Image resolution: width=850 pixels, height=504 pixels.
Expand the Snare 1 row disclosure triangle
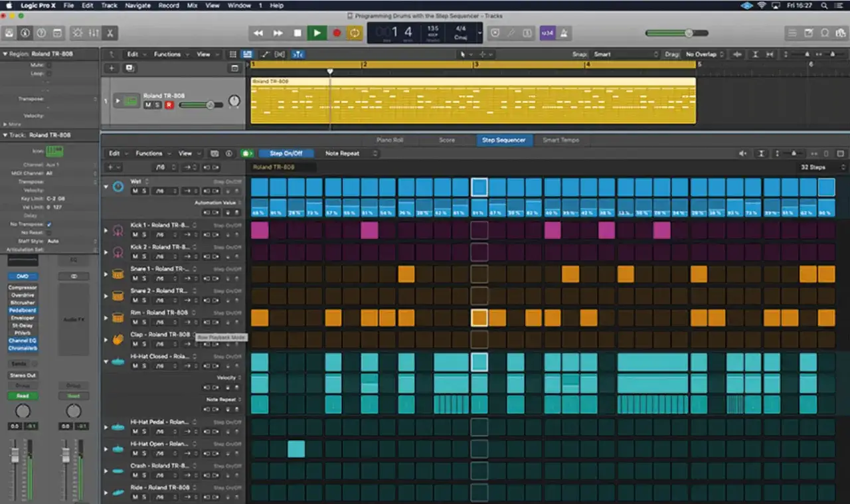106,274
